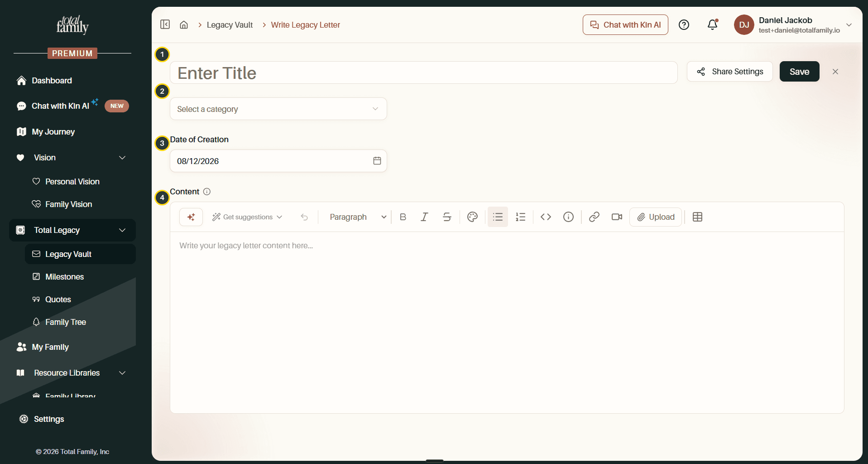Image resolution: width=868 pixels, height=464 pixels.
Task: Click the NEW badge beside Kin AI
Action: 117,106
